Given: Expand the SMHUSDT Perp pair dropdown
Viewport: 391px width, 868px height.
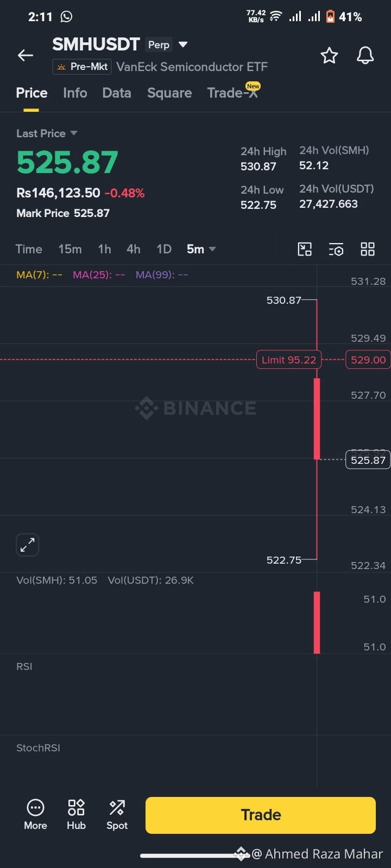Looking at the screenshot, I should point(183,44).
